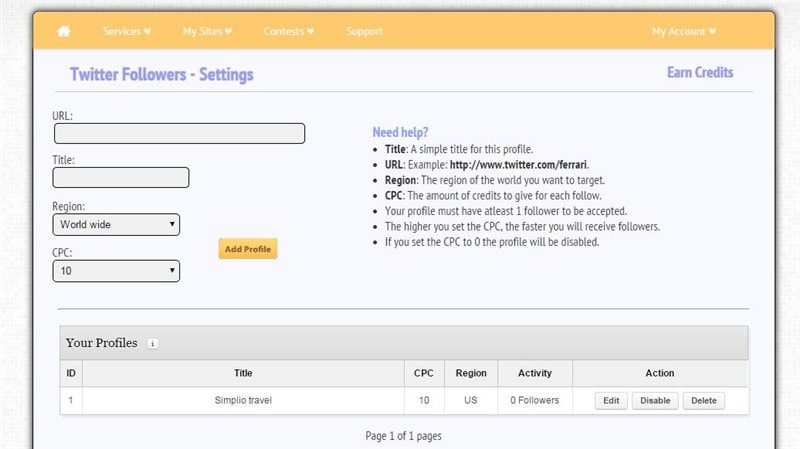This screenshot has height=449, width=800.
Task: Edit the Simplio travel profile
Action: [x=610, y=401]
